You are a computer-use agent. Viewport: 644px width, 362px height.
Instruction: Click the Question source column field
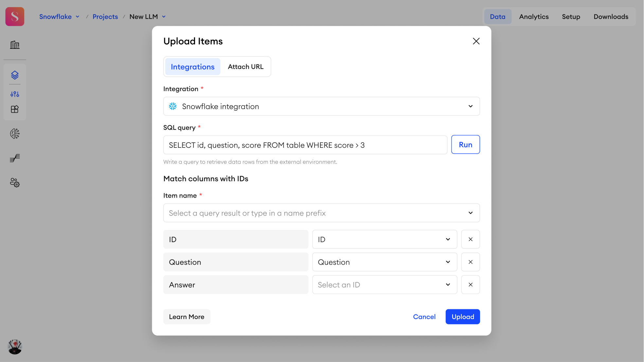point(236,262)
